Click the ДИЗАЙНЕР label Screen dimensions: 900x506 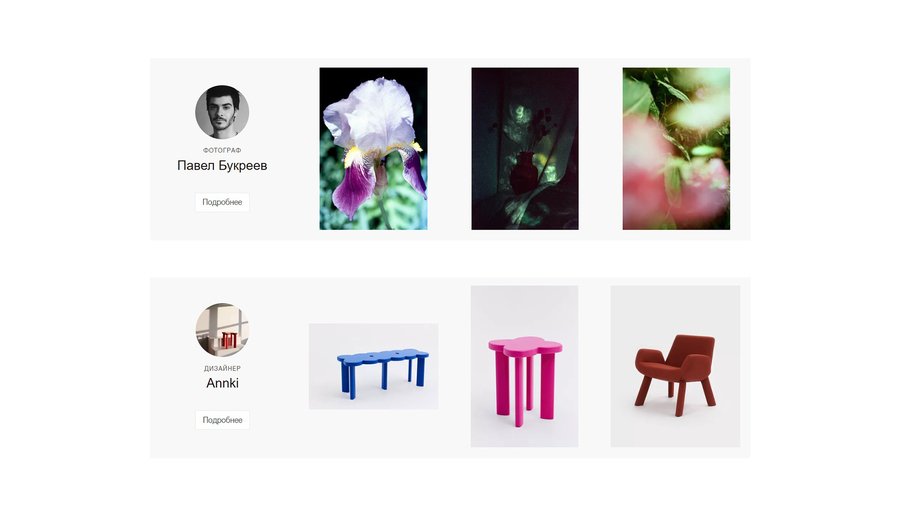222,368
